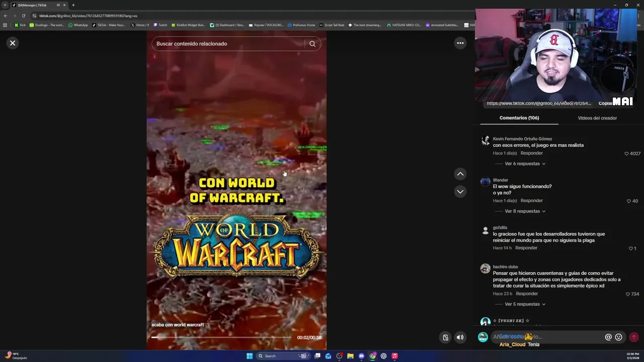This screenshot has height=362, width=644.
Task: Open hachiro dubs profile avatar
Action: point(485,269)
